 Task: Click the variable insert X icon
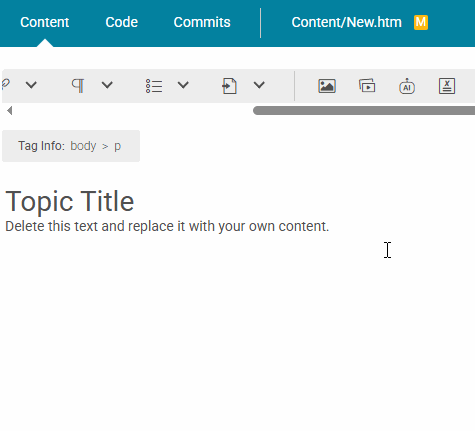coord(447,86)
